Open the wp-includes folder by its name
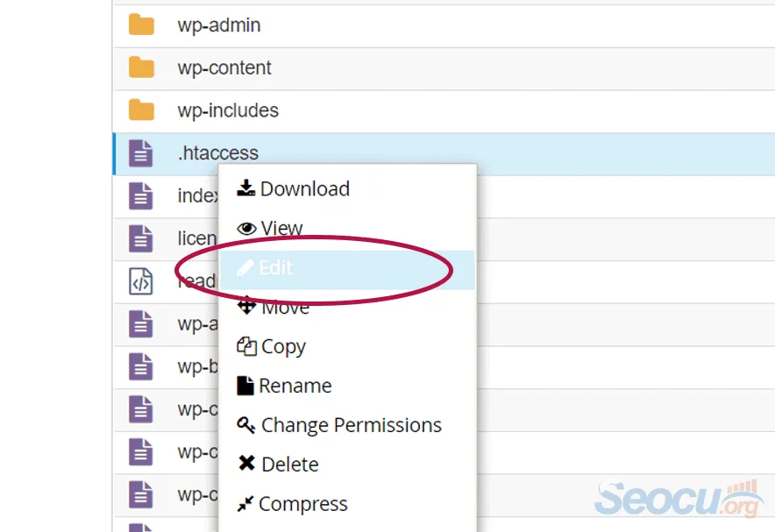Viewport: 775px width, 532px height. click(x=230, y=110)
